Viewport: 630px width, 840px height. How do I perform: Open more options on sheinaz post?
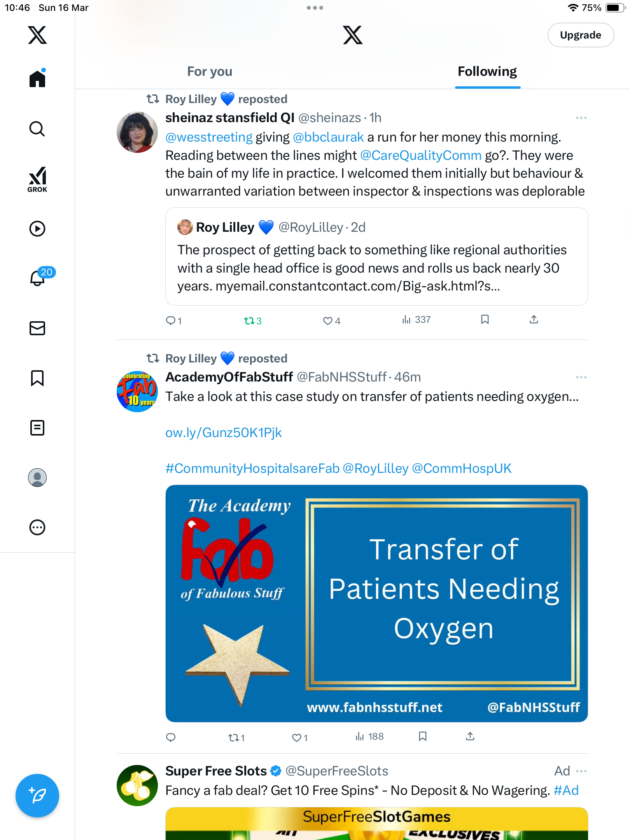pos(581,118)
